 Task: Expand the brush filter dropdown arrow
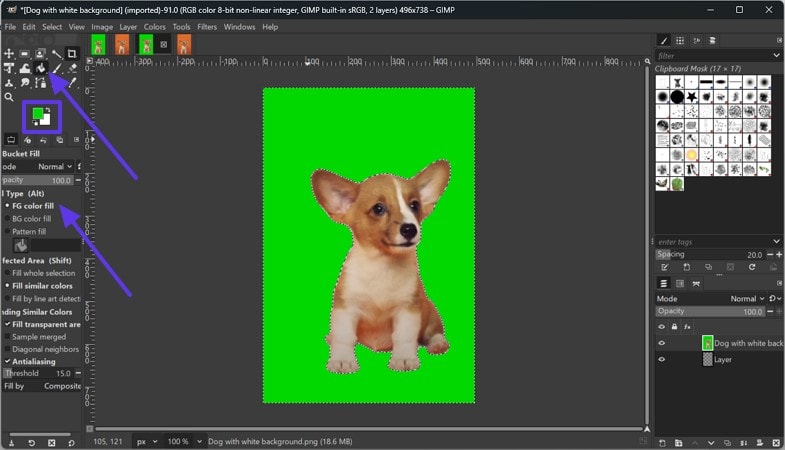pos(776,56)
